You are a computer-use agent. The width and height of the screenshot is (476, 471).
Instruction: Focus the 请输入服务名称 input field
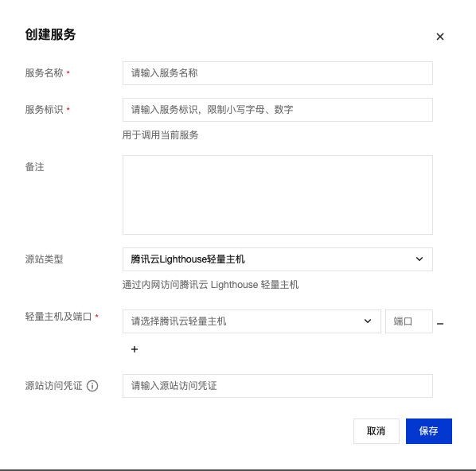pyautogui.click(x=278, y=73)
